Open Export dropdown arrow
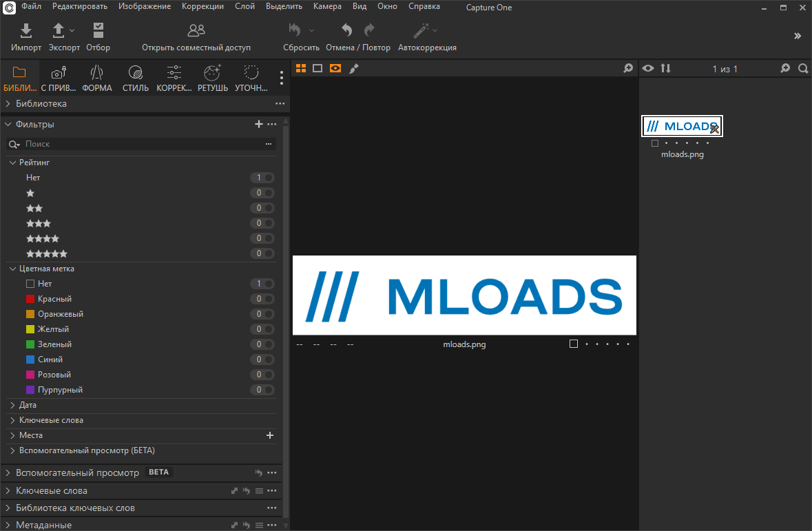The width and height of the screenshot is (812, 531). (72, 30)
